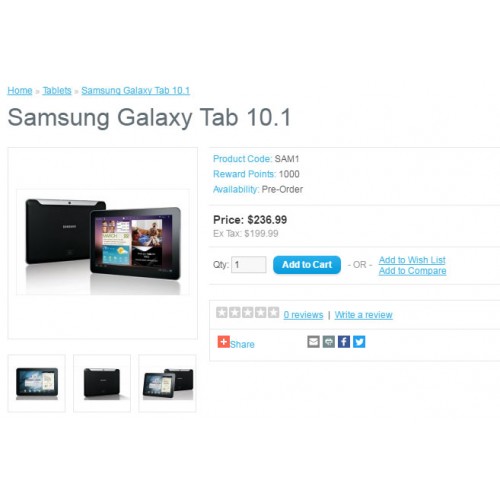Select the front view tablet thumbnail
500x500 pixels.
pyautogui.click(x=37, y=383)
